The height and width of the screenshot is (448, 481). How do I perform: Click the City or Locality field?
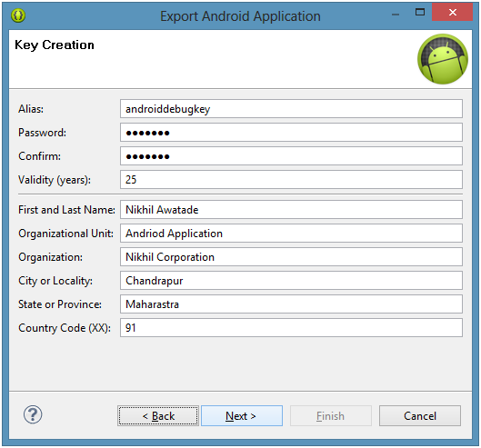[291, 280]
